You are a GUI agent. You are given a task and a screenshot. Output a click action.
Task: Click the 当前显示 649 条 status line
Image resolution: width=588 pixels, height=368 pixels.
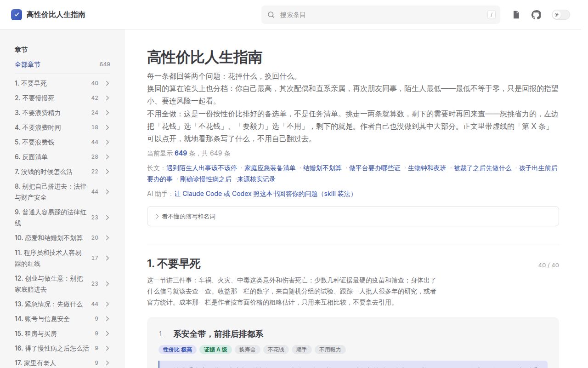point(189,153)
